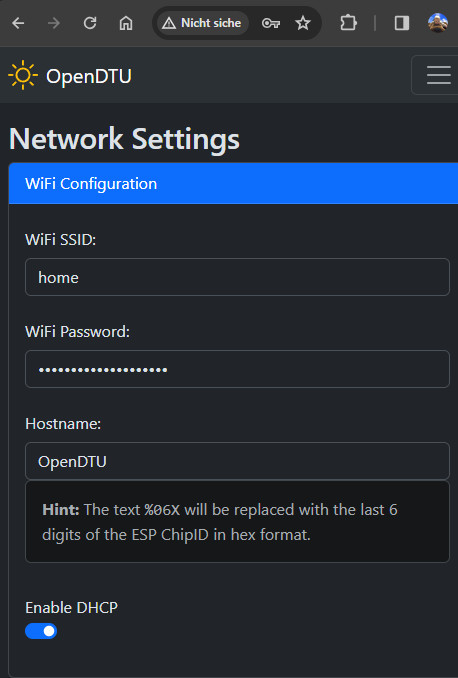Bookmark this page with the star icon

point(303,23)
